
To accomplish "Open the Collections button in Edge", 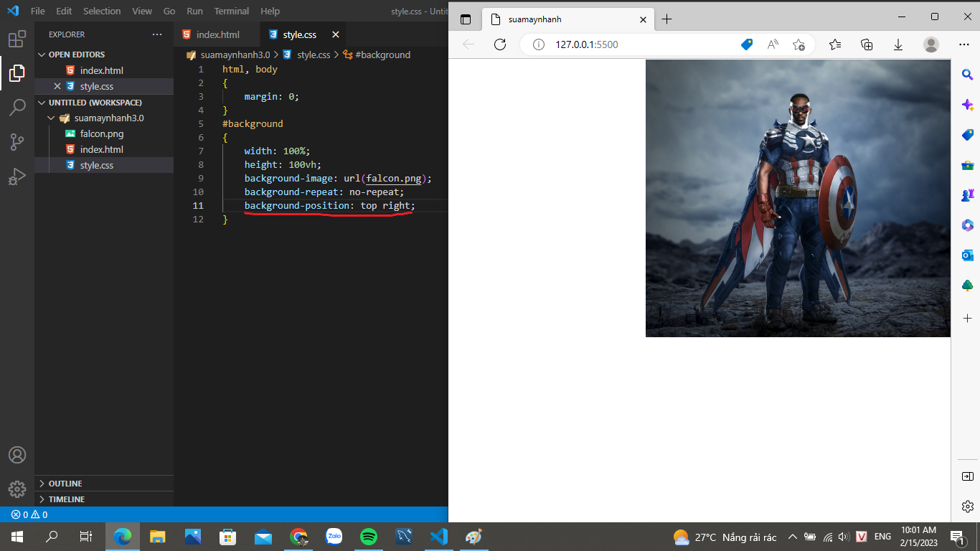I will click(867, 44).
